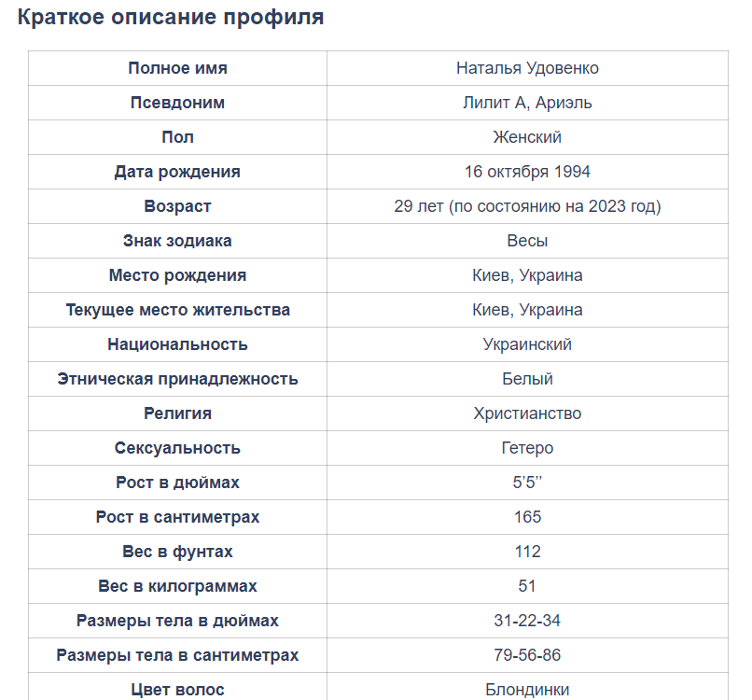Screen dimensions: 752x700
Task: Click the Рост в дюймах value
Action: [527, 483]
